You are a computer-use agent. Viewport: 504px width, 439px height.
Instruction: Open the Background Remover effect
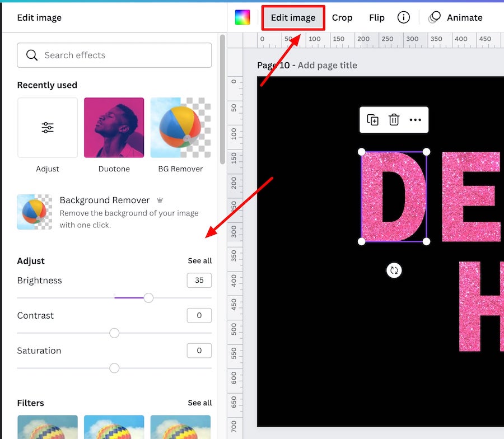tap(114, 212)
